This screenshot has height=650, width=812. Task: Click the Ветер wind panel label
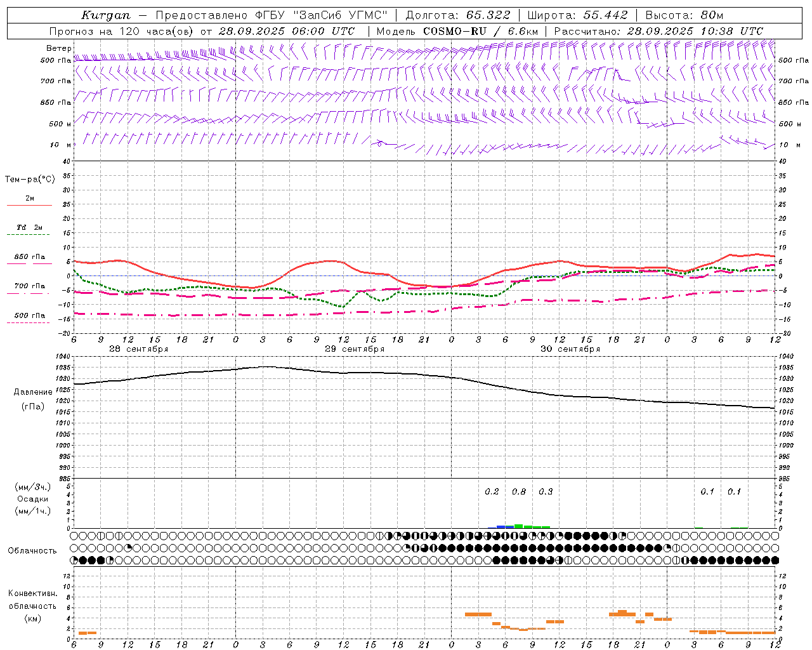(x=59, y=48)
